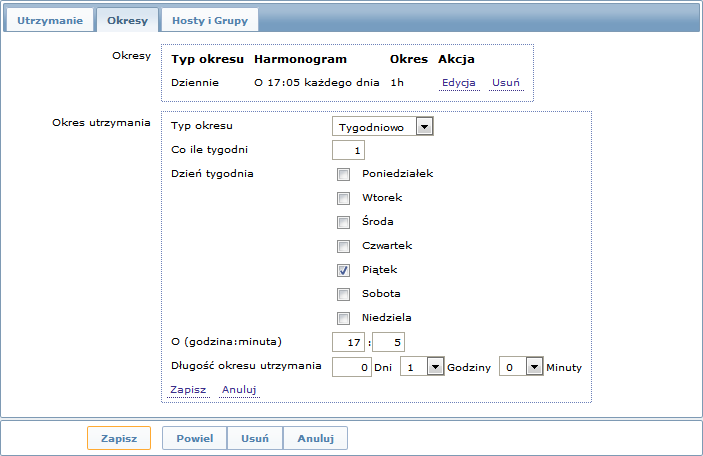Click the Powiel button at the bottom
This screenshot has width=703, height=456.
pos(195,438)
